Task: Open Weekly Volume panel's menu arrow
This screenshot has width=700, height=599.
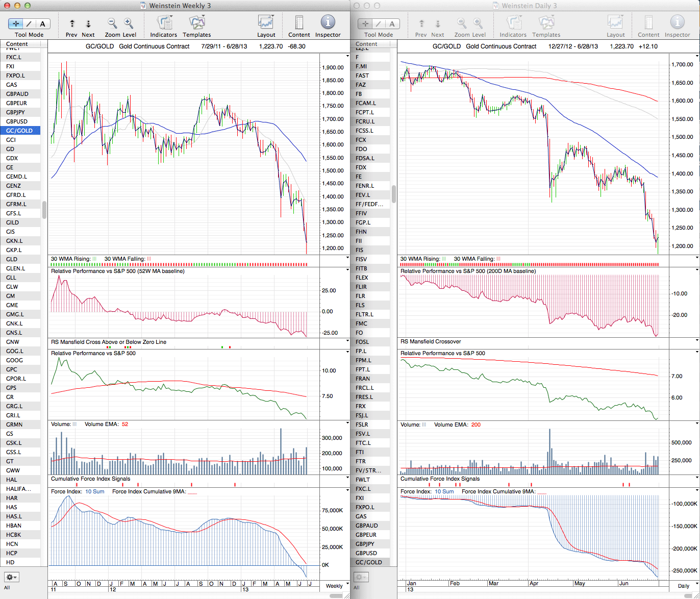Action: (x=347, y=423)
